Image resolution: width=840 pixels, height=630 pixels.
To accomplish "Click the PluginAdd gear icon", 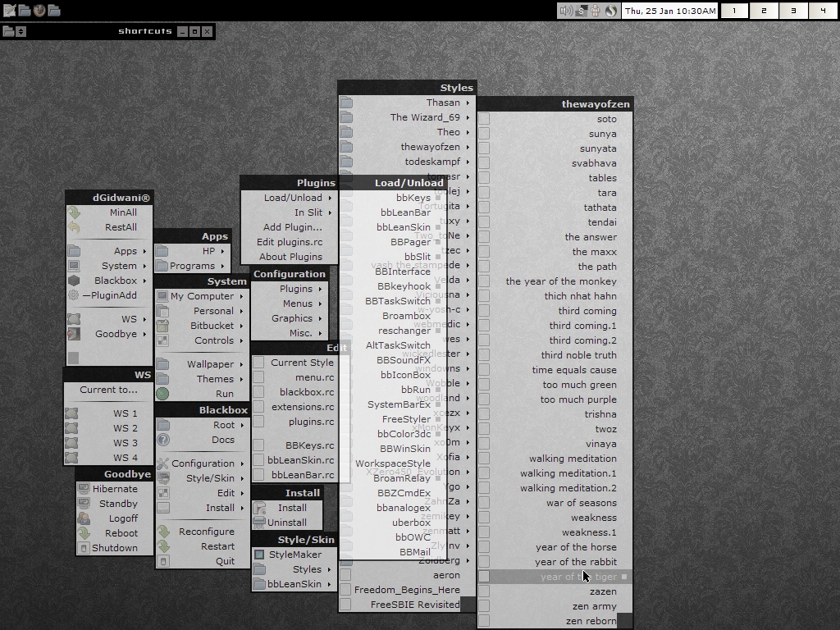I will 74,295.
